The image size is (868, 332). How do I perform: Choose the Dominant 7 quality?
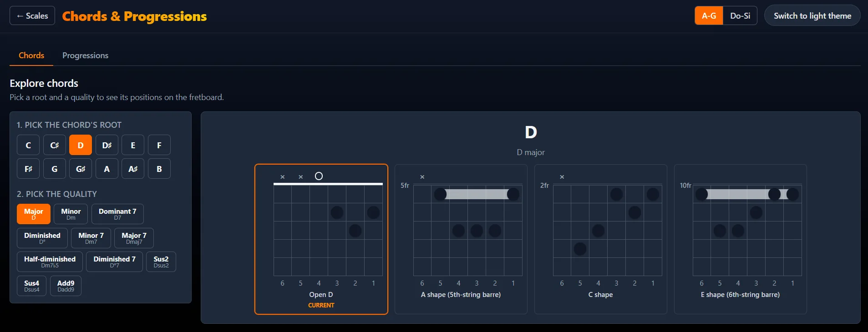[x=117, y=214]
